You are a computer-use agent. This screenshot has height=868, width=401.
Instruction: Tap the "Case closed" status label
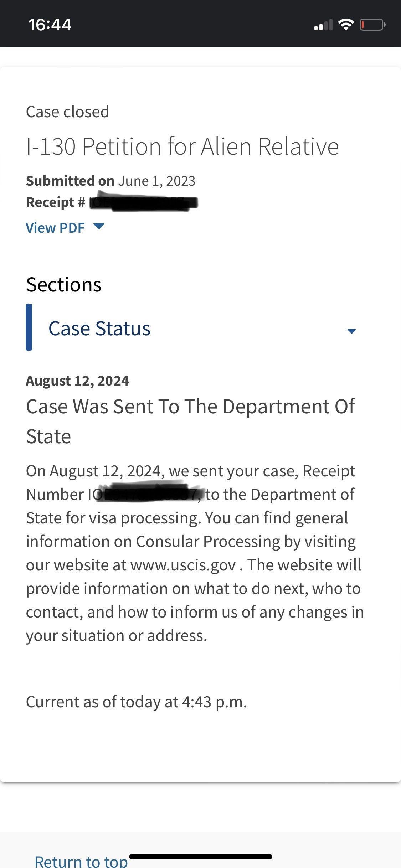point(67,112)
